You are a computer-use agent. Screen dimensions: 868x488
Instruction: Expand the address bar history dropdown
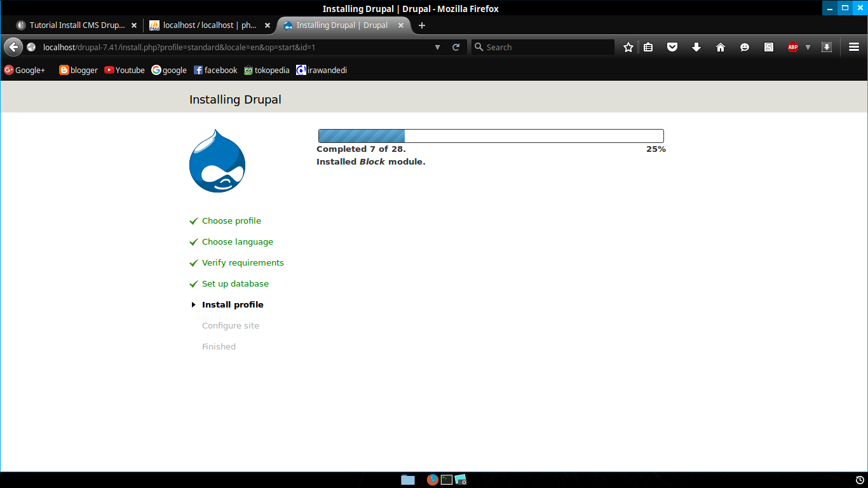coord(437,46)
